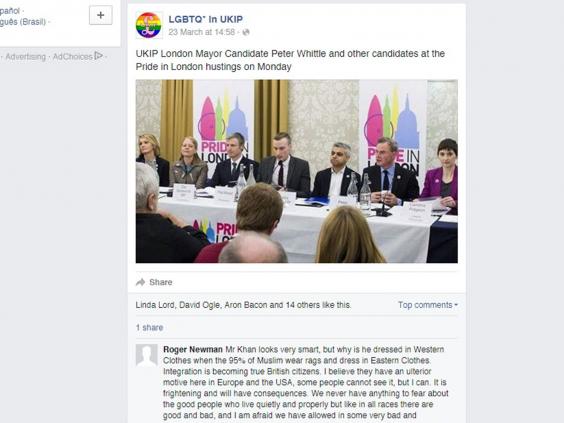Open the 23 March at 14:58 timestamp

point(201,32)
